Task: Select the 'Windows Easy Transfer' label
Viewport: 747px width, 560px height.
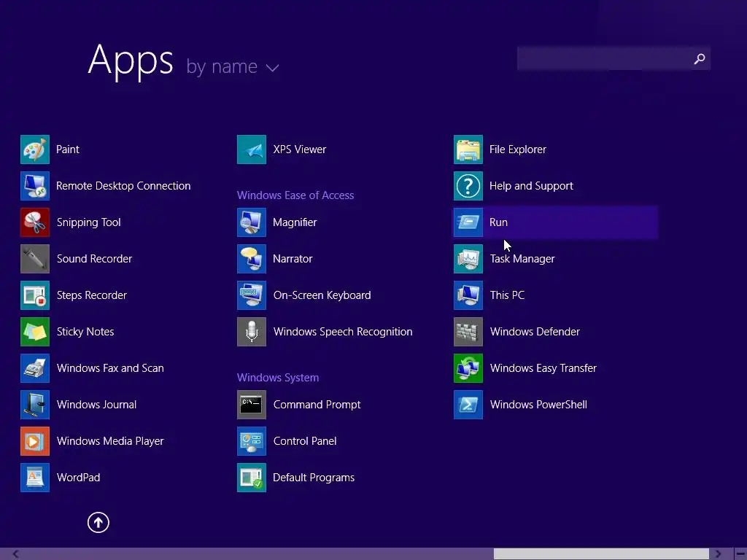Action: pos(543,368)
